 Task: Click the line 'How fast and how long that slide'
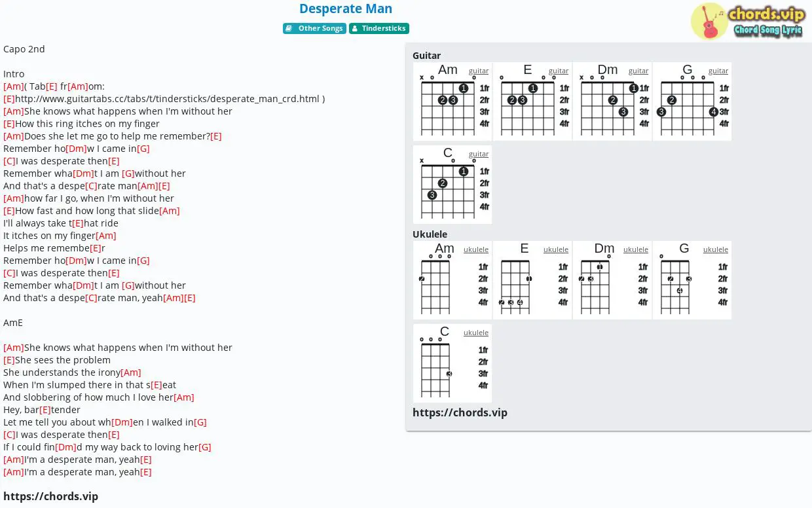(x=92, y=211)
